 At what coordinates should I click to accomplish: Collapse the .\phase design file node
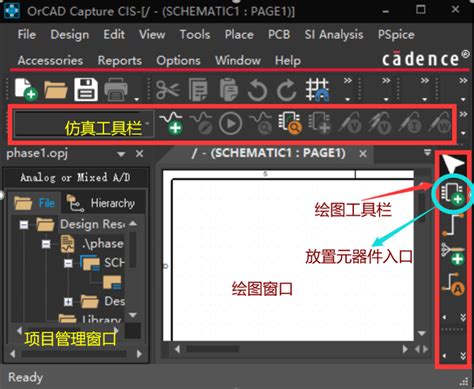(x=46, y=244)
